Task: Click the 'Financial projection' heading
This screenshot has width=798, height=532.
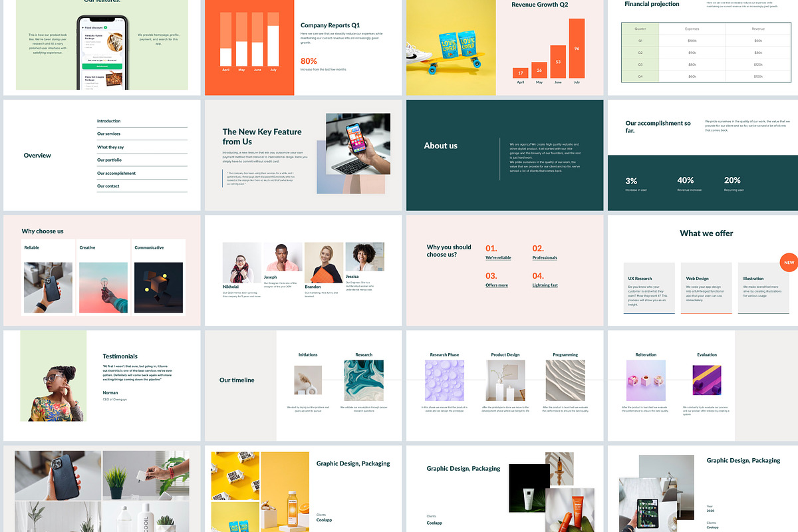Action: point(652,4)
